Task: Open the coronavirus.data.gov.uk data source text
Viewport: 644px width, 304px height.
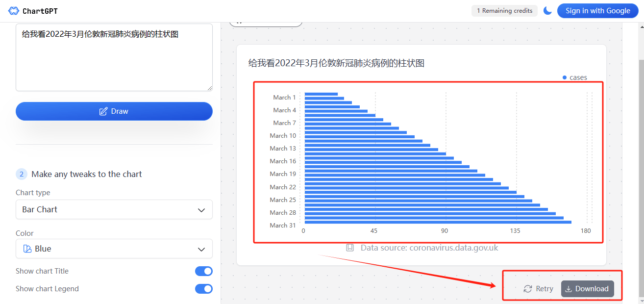Action: tap(429, 248)
